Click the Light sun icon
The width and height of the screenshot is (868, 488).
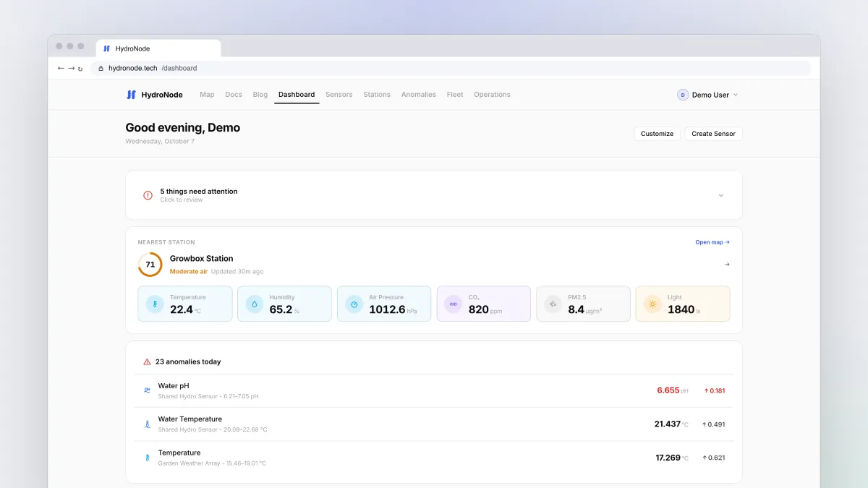652,304
